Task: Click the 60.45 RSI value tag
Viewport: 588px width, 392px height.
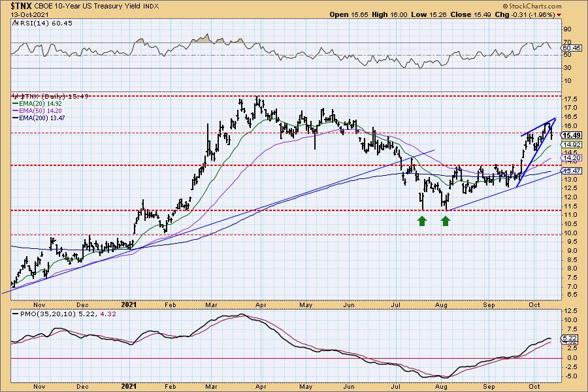Action: [x=572, y=48]
